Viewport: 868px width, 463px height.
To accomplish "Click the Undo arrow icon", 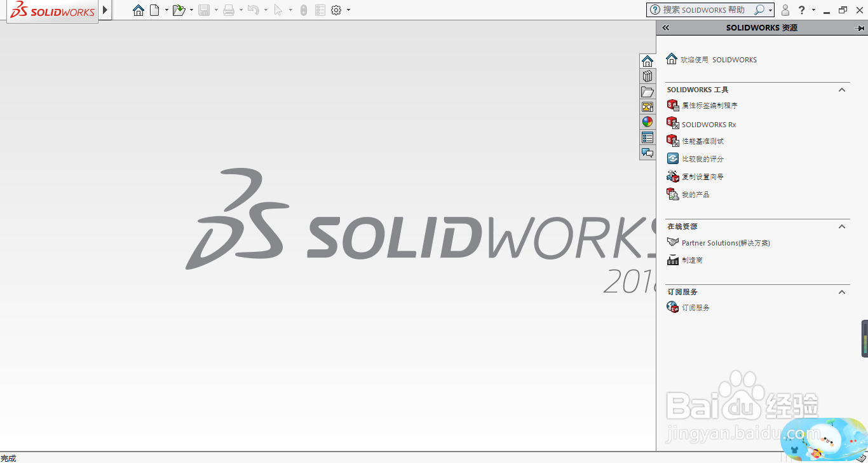I will tap(253, 10).
